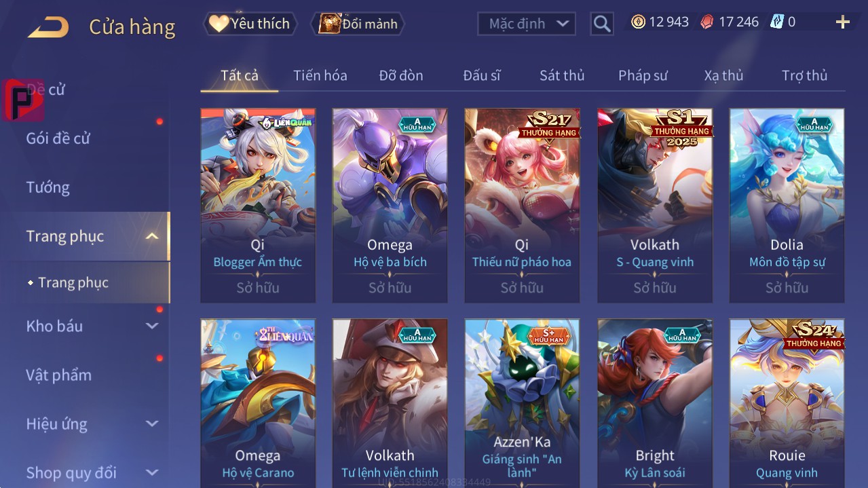868x488 pixels.
Task: Open the Mặc định sort dropdown
Action: [527, 24]
